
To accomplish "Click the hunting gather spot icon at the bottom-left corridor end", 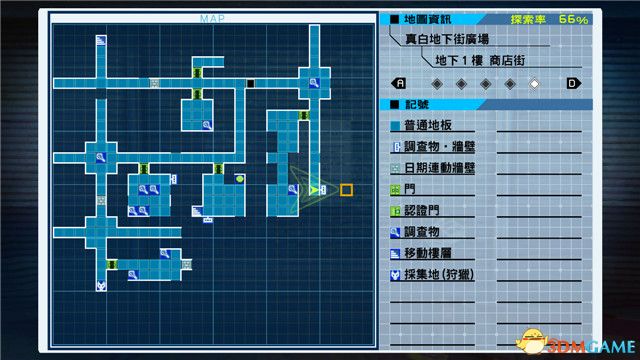I will coord(101,285).
